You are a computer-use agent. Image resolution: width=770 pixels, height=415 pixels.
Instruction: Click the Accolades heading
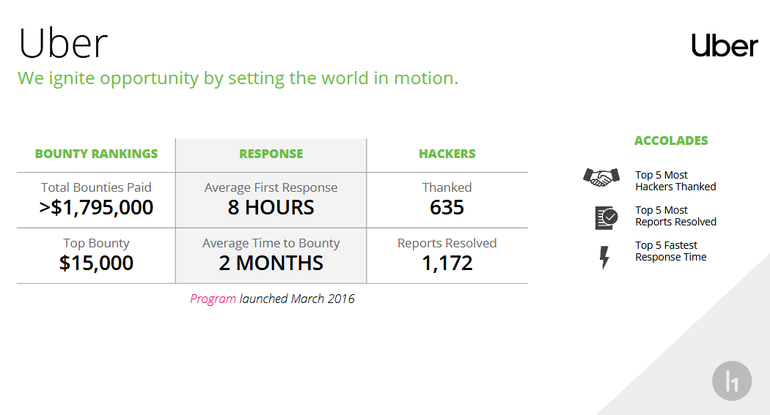[x=671, y=141]
